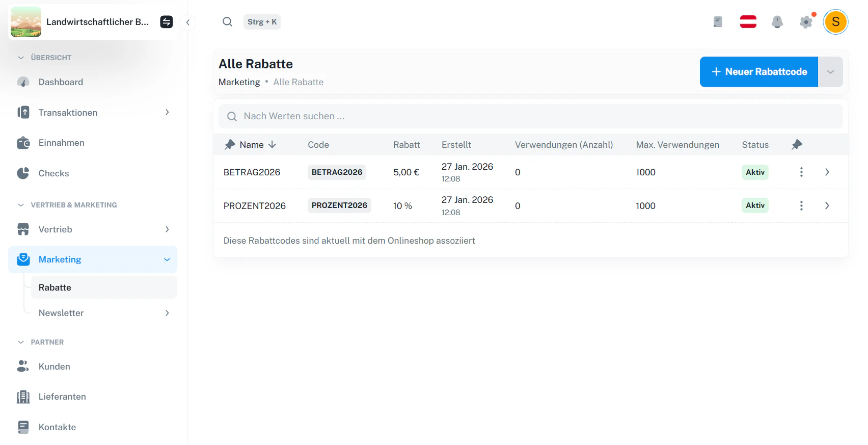This screenshot has width=868, height=445.
Task: Select the Newsletter submenu item
Action: point(104,313)
